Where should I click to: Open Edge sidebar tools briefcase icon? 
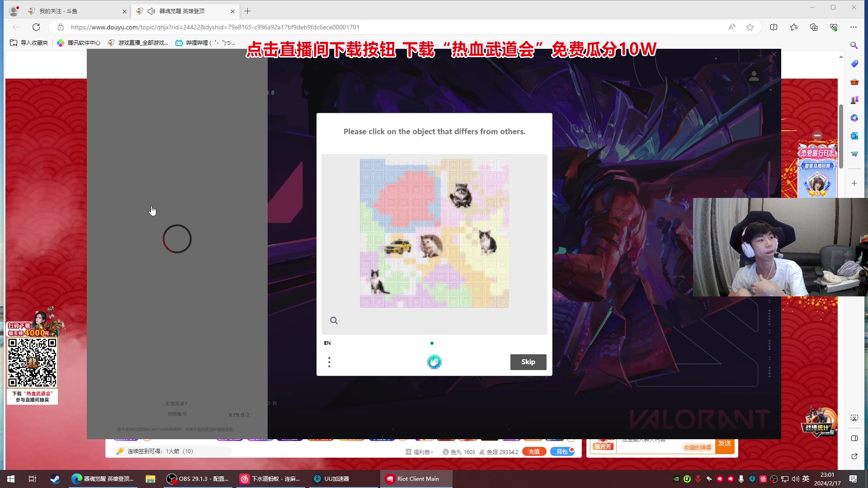[x=854, y=82]
